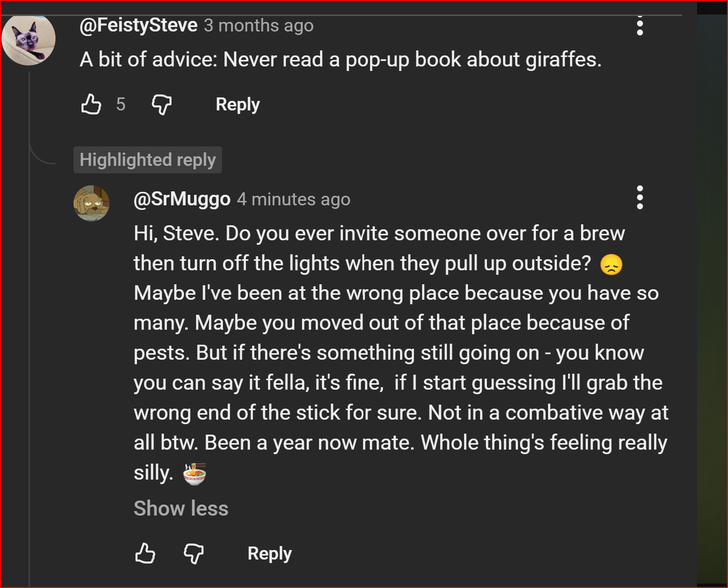The height and width of the screenshot is (588, 728).
Task: Click the like count of 5
Action: [120, 104]
